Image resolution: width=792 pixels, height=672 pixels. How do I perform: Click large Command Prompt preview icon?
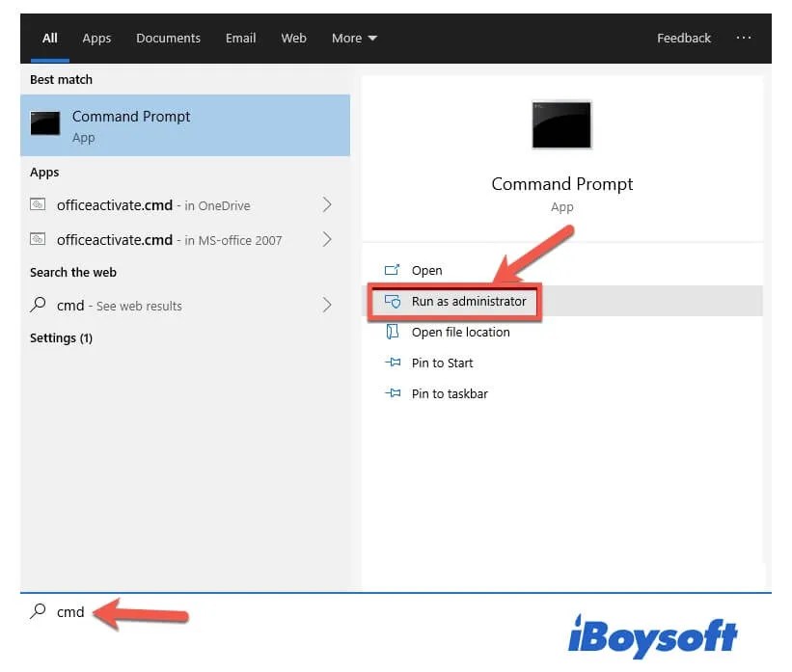coord(561,125)
